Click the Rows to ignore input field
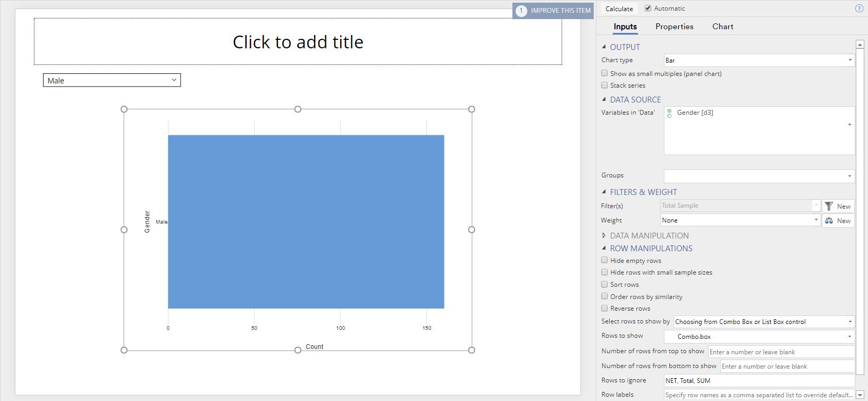Image resolution: width=868 pixels, height=401 pixels. coord(759,380)
